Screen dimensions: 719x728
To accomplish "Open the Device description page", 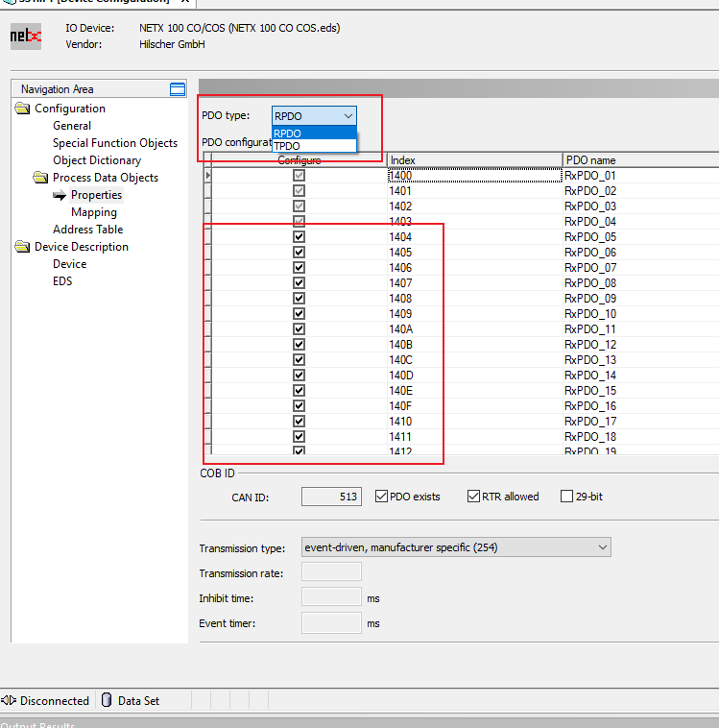I will click(70, 264).
